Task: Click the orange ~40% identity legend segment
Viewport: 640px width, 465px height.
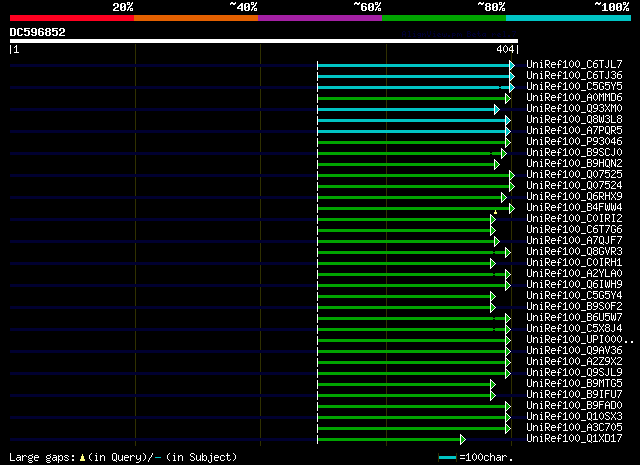Action: point(196,18)
